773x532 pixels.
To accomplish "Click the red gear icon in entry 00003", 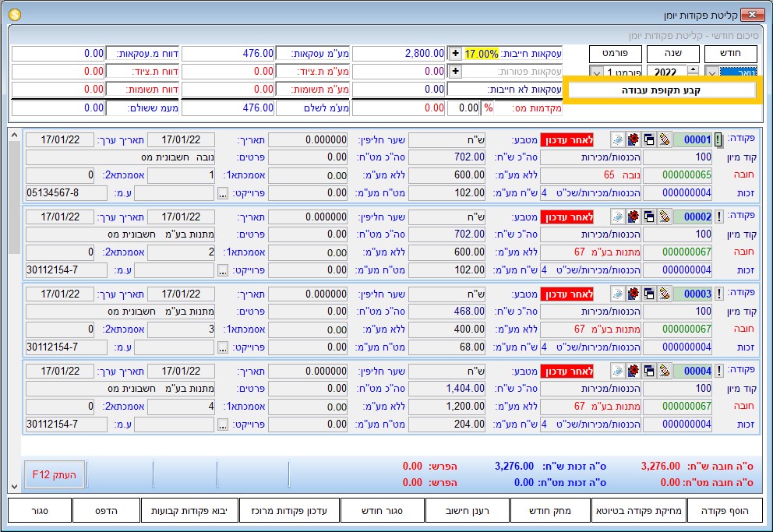I will 634,294.
